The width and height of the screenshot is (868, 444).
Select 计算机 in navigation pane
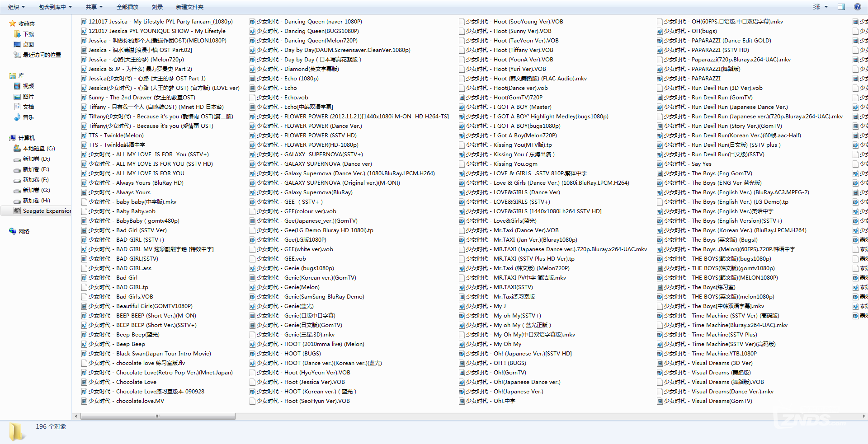pos(26,138)
